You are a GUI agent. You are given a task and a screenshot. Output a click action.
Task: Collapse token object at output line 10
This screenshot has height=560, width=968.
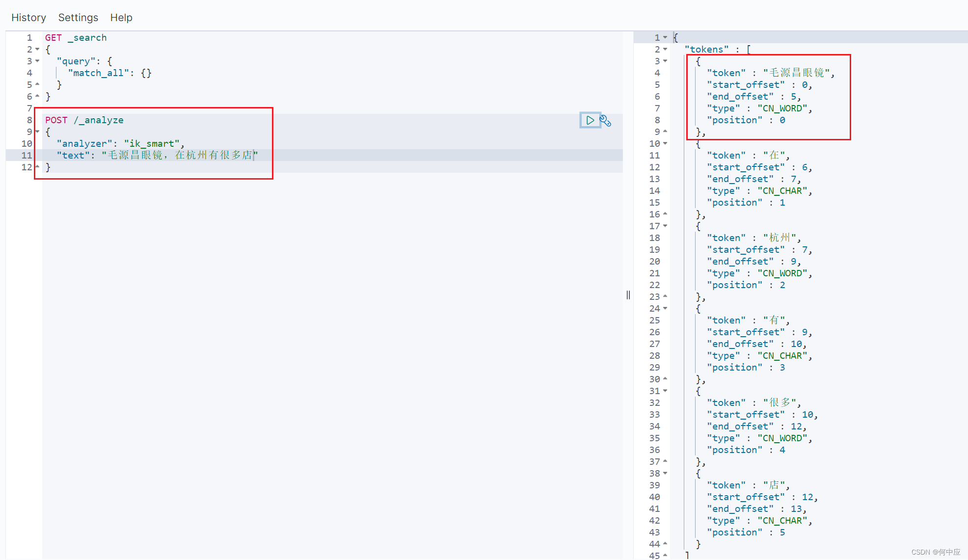[x=665, y=144]
